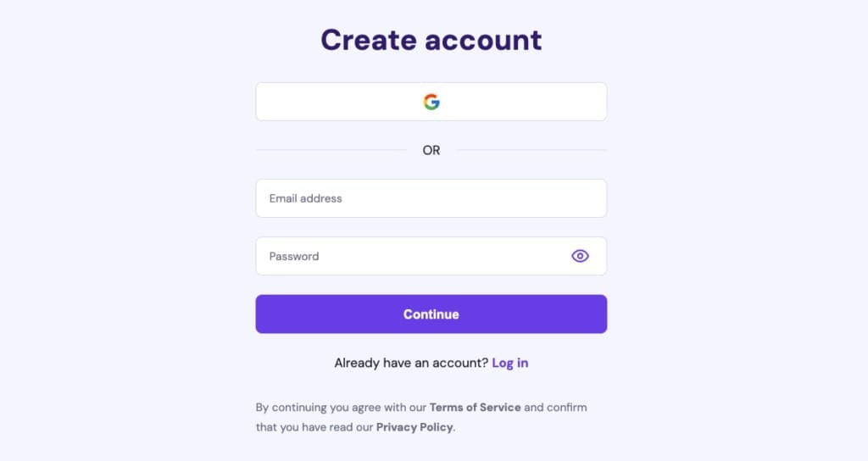868x461 pixels.
Task: Select the 'Password' placeholder text
Action: [x=294, y=256]
